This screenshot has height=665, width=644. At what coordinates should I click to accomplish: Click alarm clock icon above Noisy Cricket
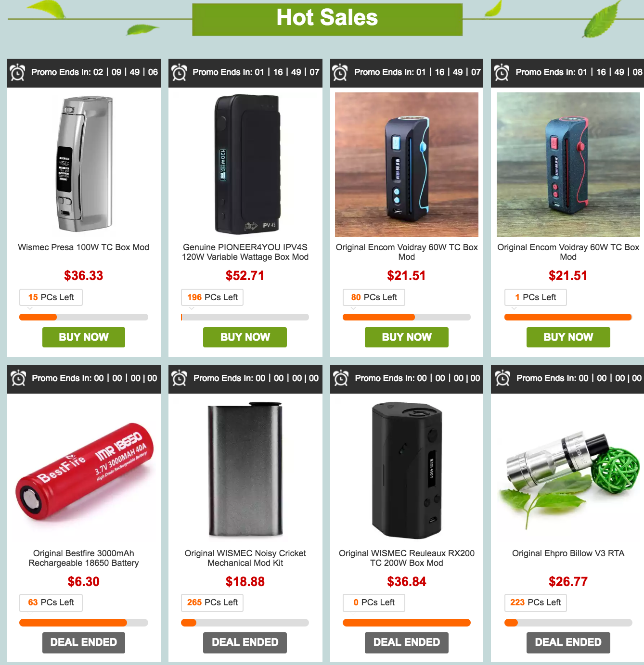tap(179, 378)
